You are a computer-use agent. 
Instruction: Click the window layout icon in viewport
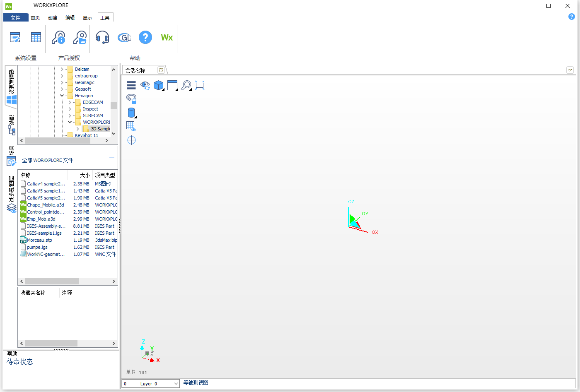[x=172, y=85]
